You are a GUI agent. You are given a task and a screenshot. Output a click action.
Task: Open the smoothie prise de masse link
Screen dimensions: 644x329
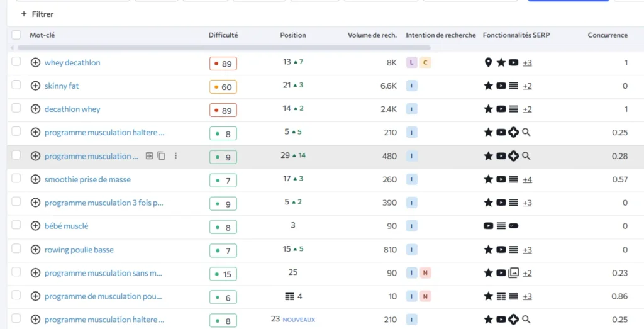click(87, 179)
